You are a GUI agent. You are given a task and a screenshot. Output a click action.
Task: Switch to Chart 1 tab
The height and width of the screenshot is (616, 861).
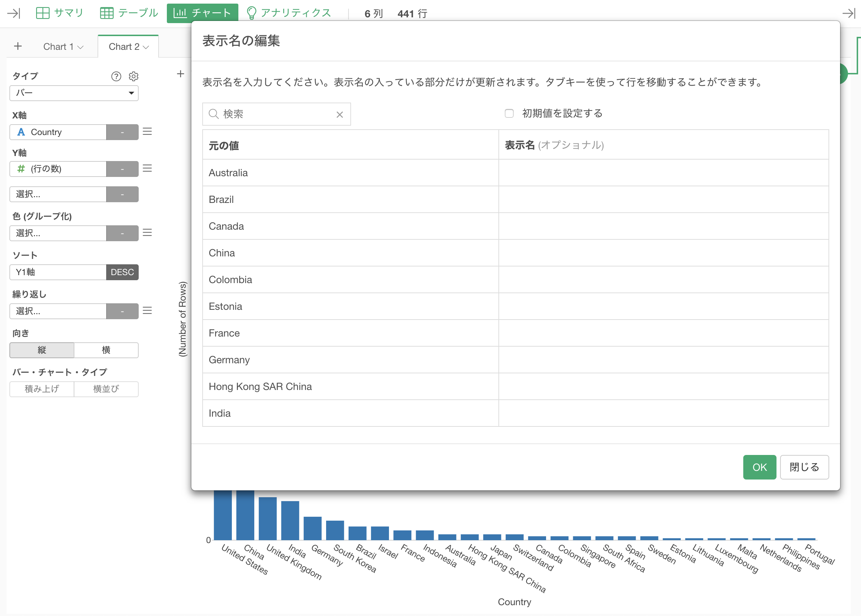58,47
